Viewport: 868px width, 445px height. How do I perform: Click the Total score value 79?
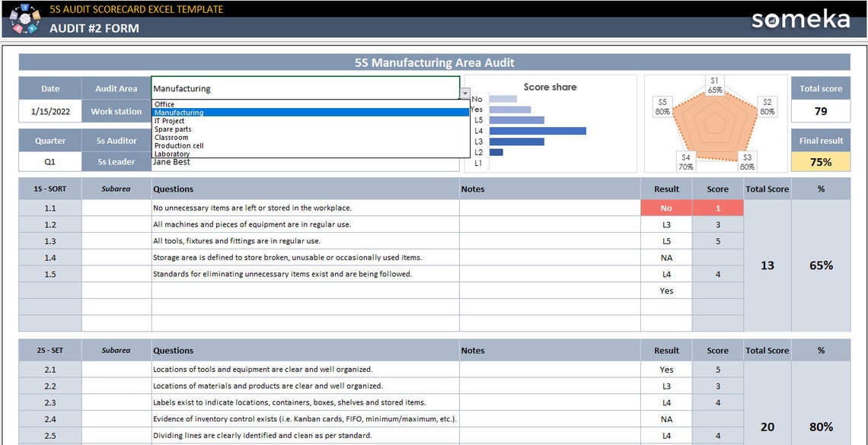(x=820, y=111)
